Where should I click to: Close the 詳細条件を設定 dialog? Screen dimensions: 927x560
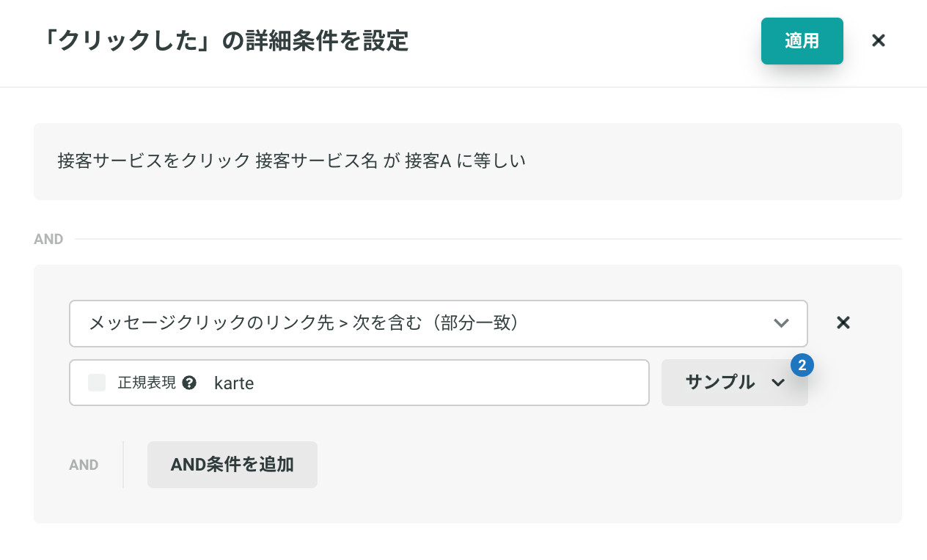pos(878,41)
